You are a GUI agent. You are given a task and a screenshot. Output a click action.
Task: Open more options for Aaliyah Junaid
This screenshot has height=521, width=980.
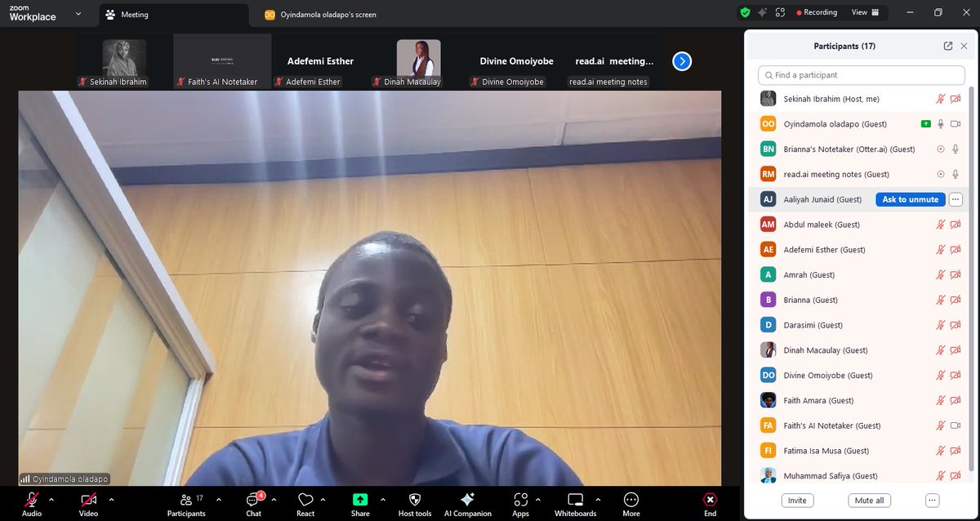(x=955, y=199)
